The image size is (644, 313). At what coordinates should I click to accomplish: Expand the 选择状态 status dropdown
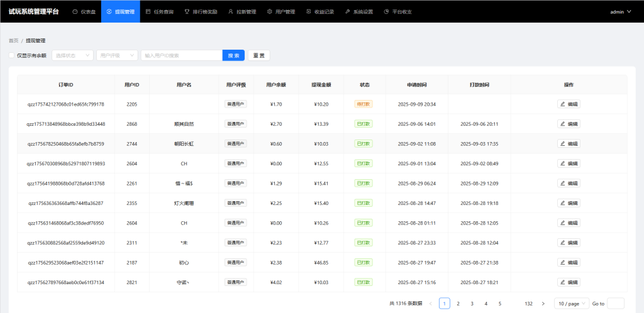tap(72, 55)
